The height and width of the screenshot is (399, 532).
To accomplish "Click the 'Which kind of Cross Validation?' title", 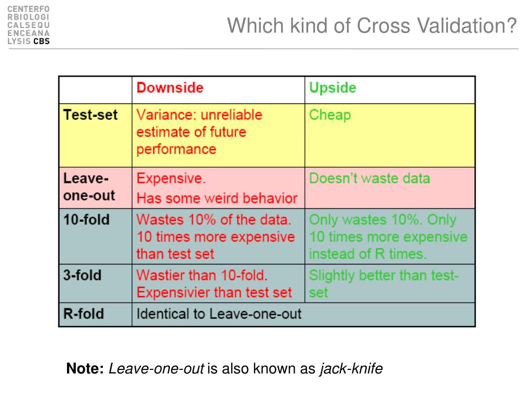I will (372, 25).
